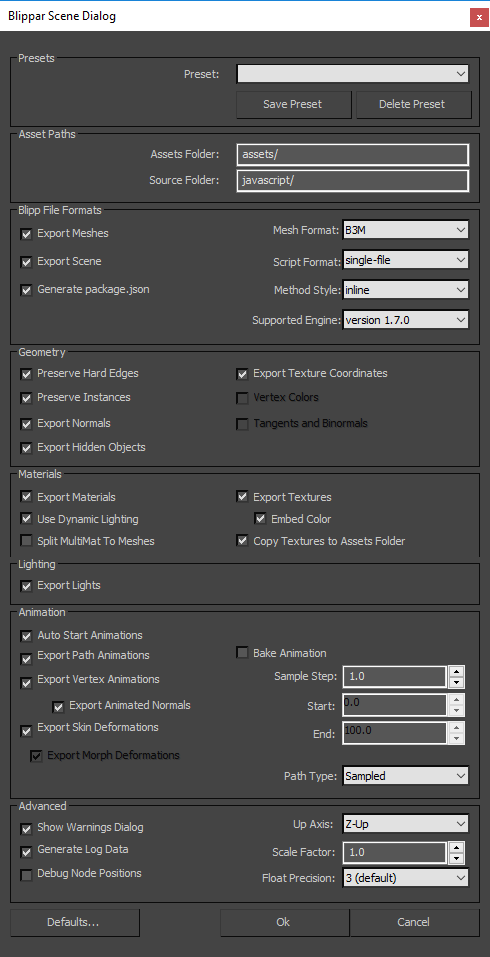Screen dimensions: 490x957
Task: Toggle Preserve Instances checkbox
Action: click(26, 398)
